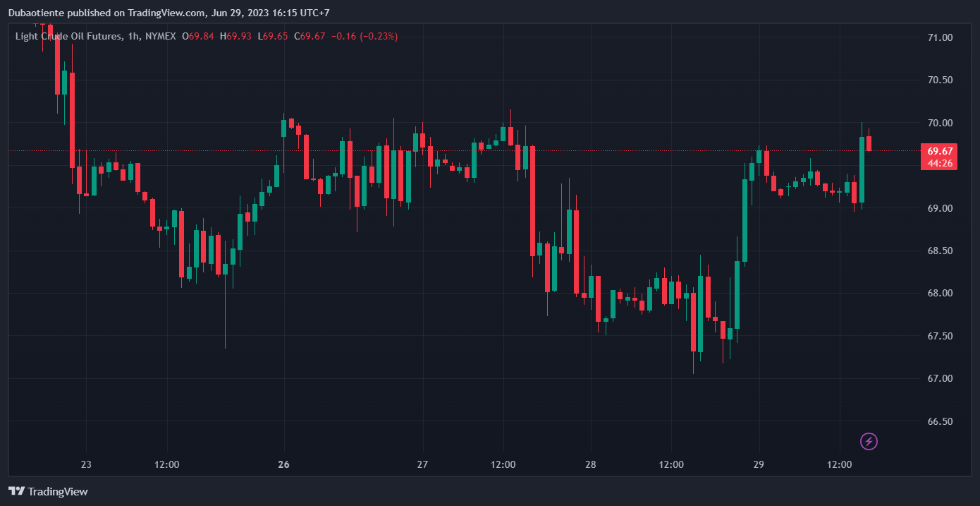
Task: Jump to date 26 on time axis
Action: tap(284, 464)
